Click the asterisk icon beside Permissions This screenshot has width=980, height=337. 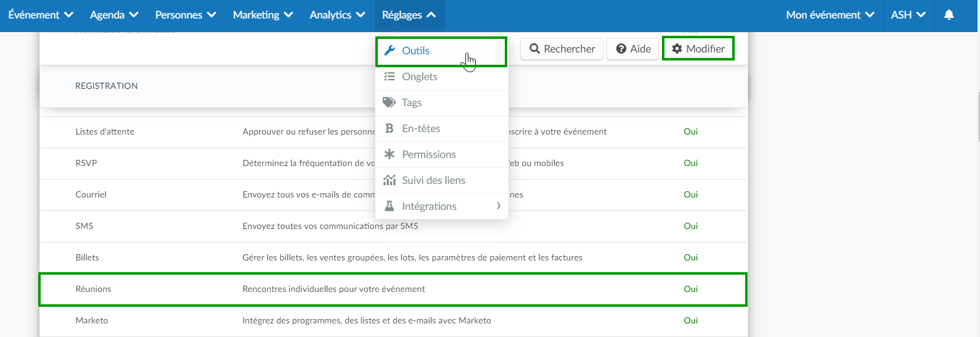[x=390, y=154]
